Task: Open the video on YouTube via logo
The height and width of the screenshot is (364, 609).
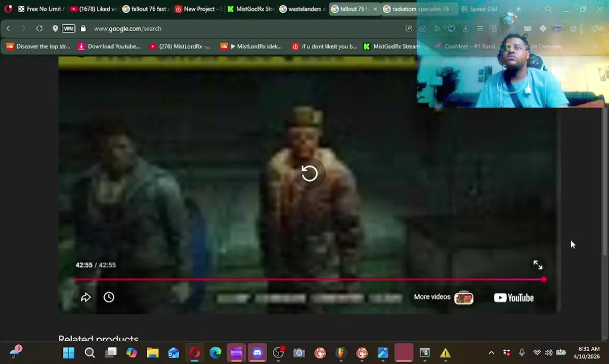Action: tap(513, 298)
